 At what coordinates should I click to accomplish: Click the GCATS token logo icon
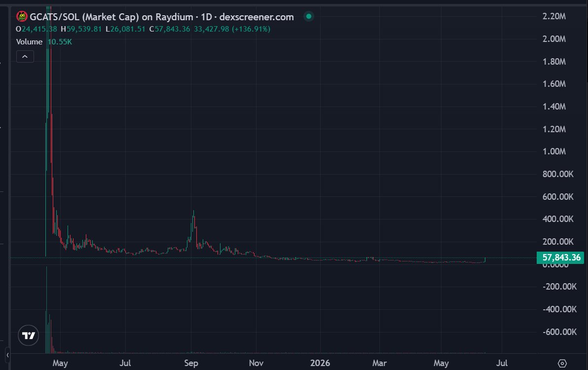(22, 16)
